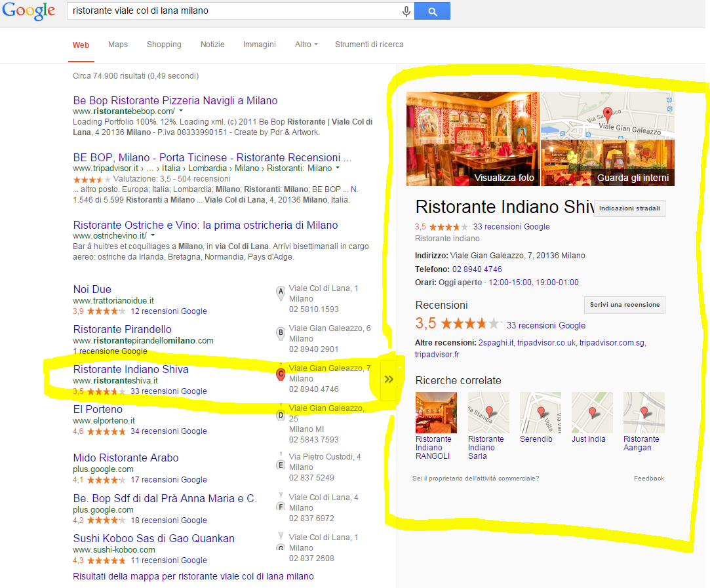Click 33 recensioni Google under Recensioni heading
Image resolution: width=710 pixels, height=588 pixels.
click(546, 325)
